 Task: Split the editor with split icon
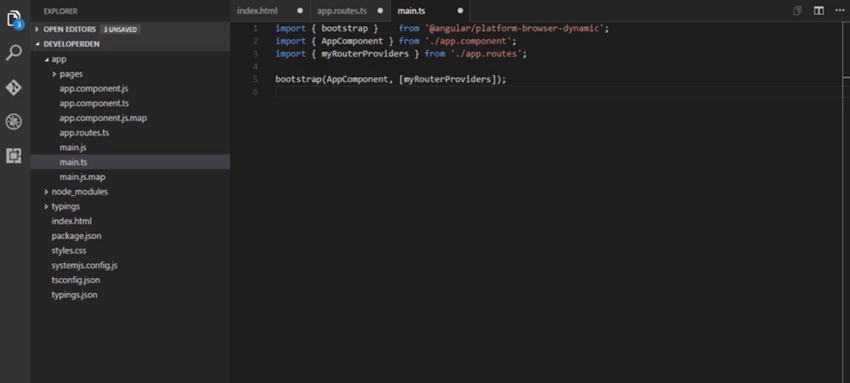point(819,11)
